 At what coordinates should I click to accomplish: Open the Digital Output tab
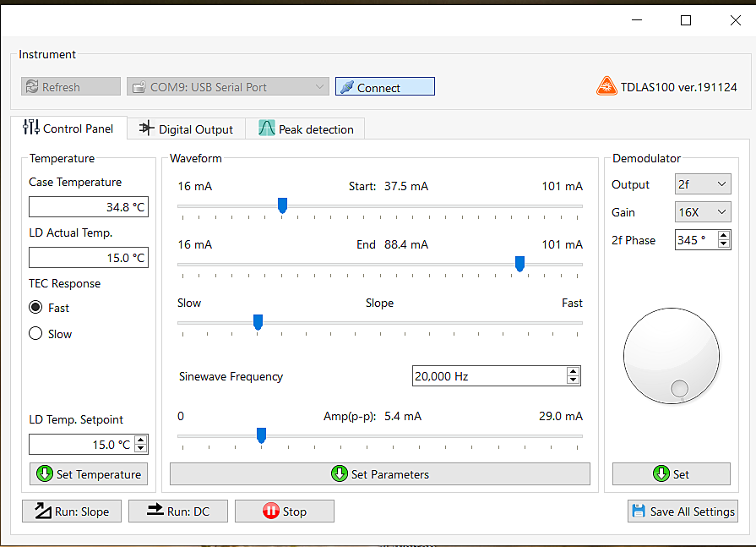click(x=186, y=129)
